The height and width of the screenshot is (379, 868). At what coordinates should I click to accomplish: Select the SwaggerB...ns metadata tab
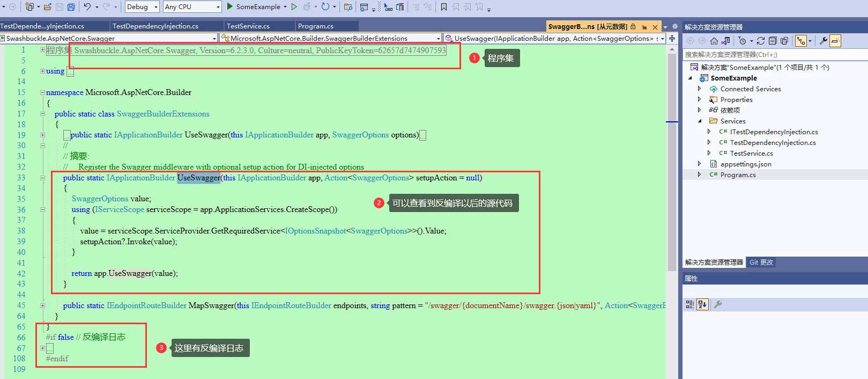(x=588, y=26)
